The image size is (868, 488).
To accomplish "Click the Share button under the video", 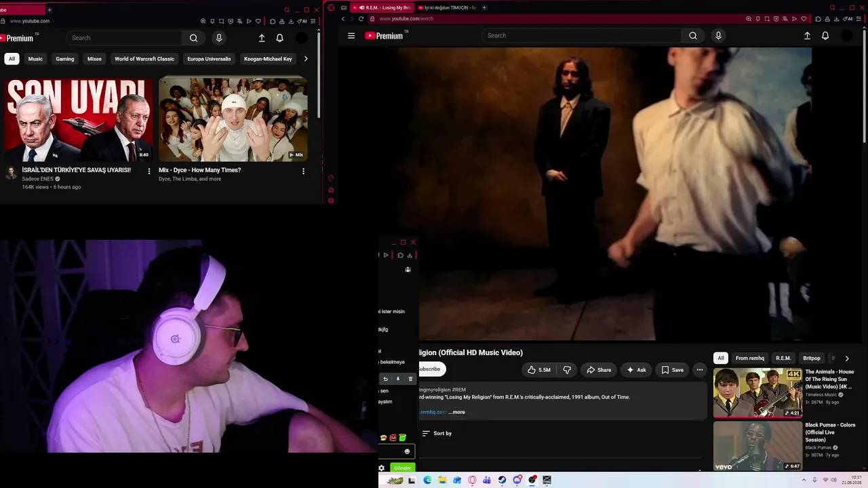I will click(599, 370).
